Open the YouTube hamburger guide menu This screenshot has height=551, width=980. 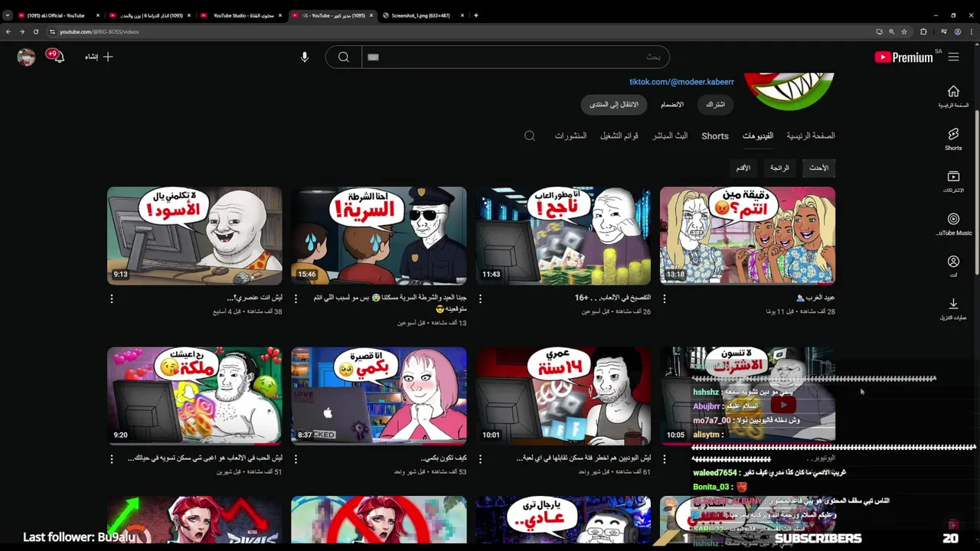point(953,57)
